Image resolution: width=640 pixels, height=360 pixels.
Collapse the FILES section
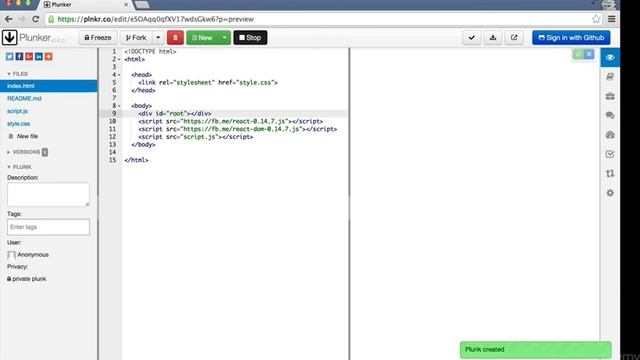pos(18,74)
